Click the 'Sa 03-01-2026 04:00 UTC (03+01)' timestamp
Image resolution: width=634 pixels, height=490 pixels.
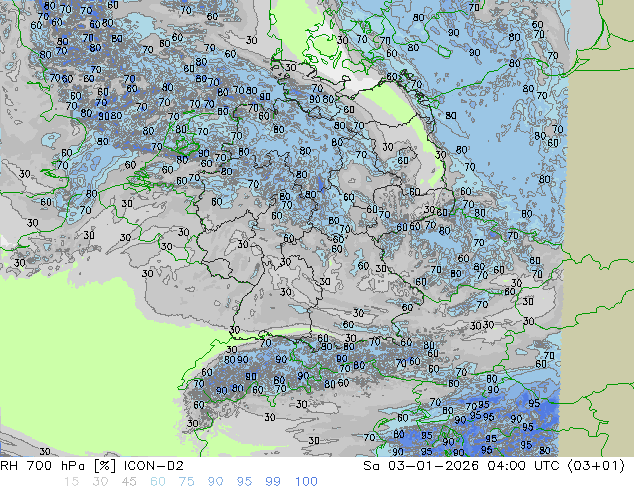pyautogui.click(x=494, y=466)
